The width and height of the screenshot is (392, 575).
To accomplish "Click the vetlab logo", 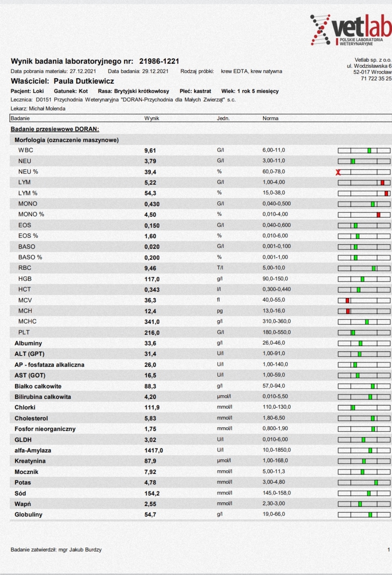I will tap(351, 30).
